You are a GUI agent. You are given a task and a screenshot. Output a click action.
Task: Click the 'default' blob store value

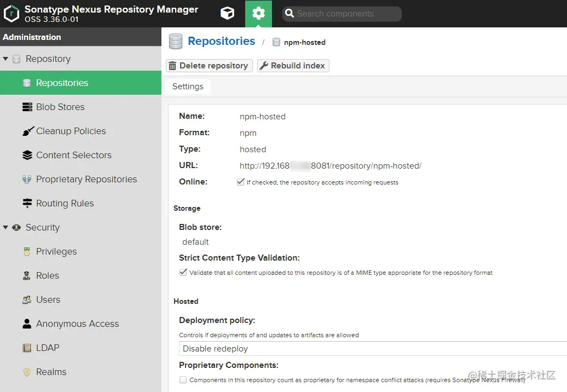coord(195,242)
